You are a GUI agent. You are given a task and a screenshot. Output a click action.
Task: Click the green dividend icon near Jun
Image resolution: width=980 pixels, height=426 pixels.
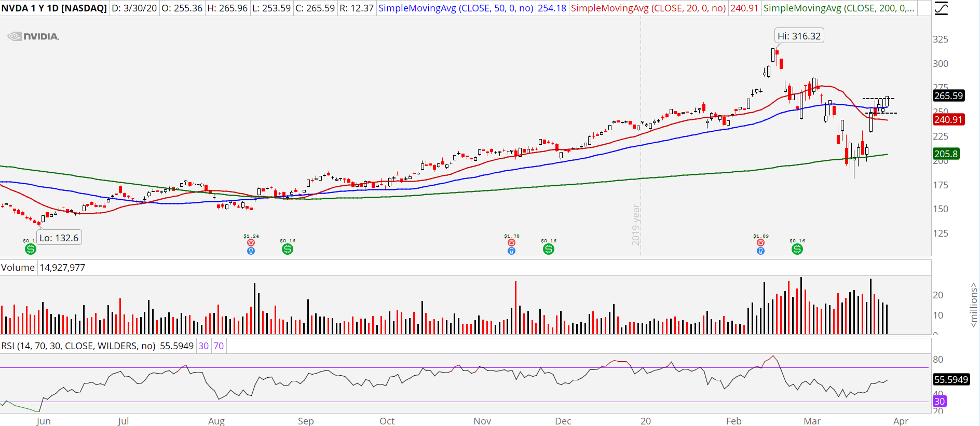coord(31,249)
